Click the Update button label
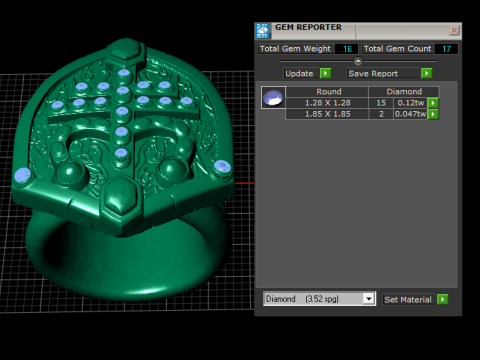Image resolution: width=480 pixels, height=360 pixels. click(x=299, y=74)
